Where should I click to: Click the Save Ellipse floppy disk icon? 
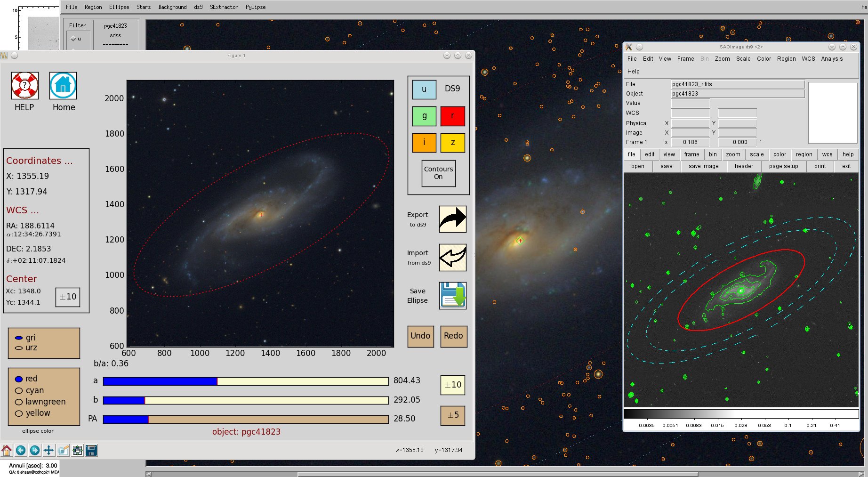click(x=452, y=295)
